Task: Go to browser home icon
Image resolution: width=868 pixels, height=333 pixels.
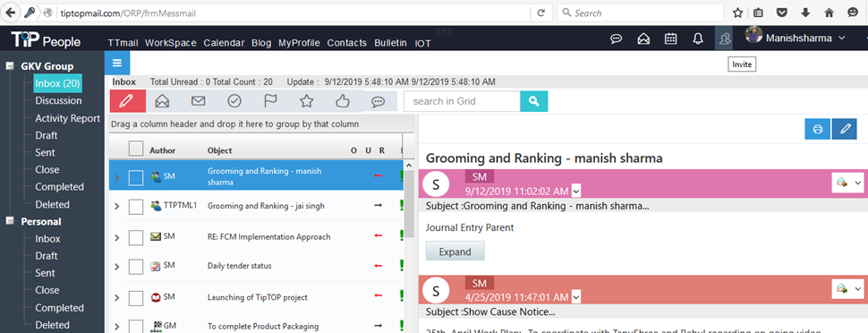Action: [x=829, y=13]
